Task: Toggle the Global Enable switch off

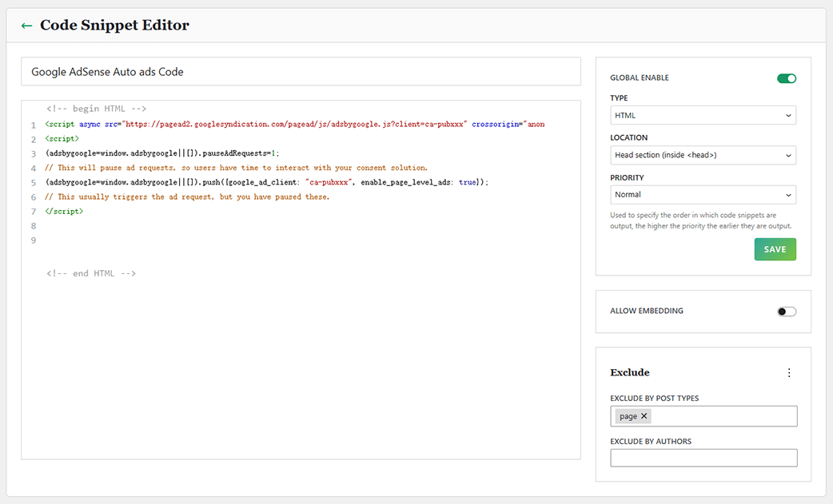Action: [x=787, y=78]
